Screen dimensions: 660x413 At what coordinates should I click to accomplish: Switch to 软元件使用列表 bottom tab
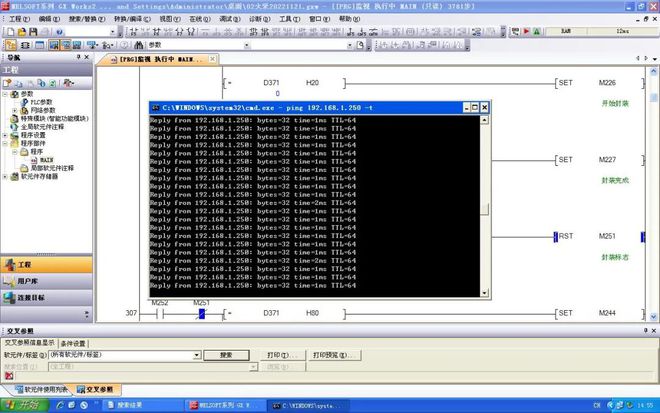[42, 389]
